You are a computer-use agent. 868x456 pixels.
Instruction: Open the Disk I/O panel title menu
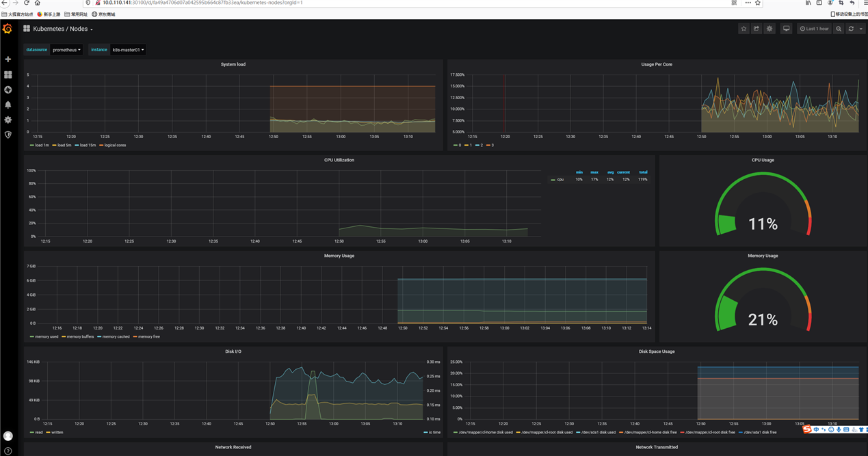[233, 351]
